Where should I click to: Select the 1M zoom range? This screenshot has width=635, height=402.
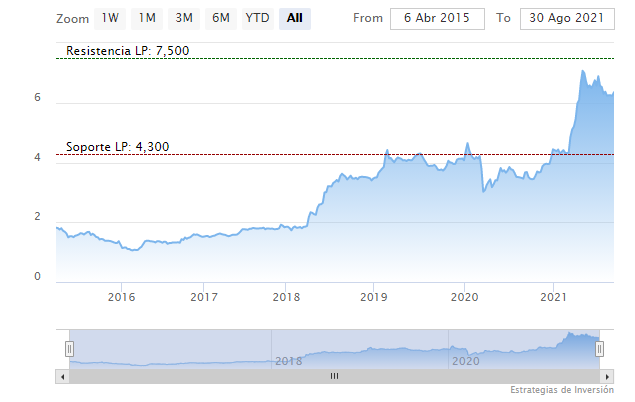click(x=147, y=18)
